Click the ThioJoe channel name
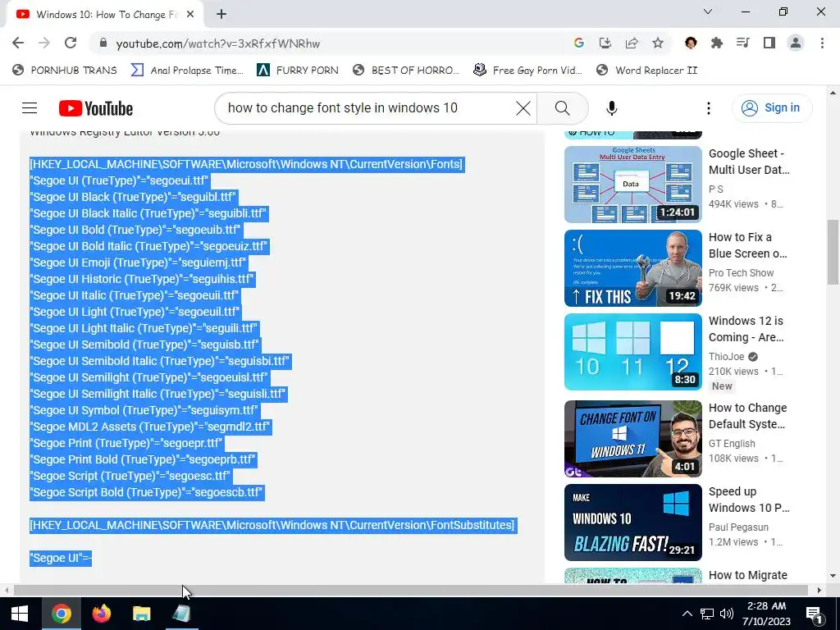Image resolution: width=840 pixels, height=630 pixels. (x=727, y=357)
